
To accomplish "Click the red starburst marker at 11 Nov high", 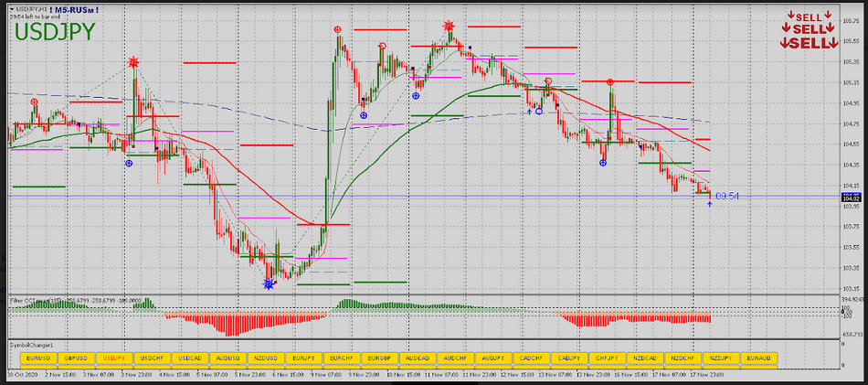I will 449,26.
